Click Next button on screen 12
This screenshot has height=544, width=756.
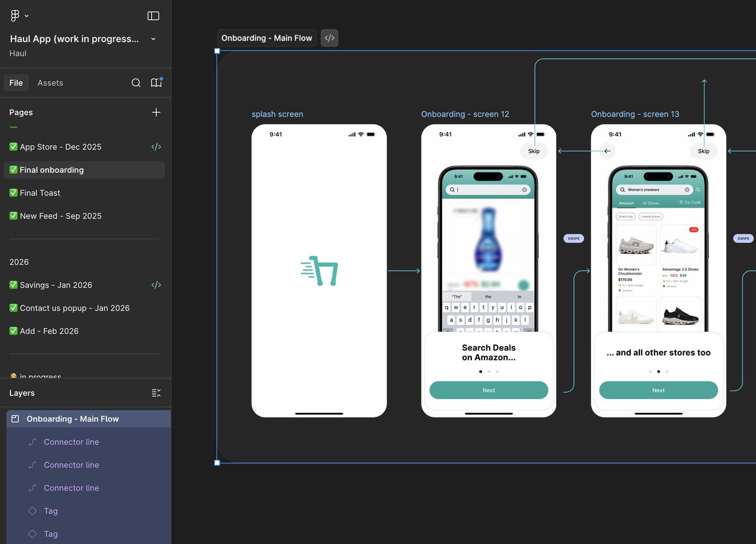click(x=489, y=390)
